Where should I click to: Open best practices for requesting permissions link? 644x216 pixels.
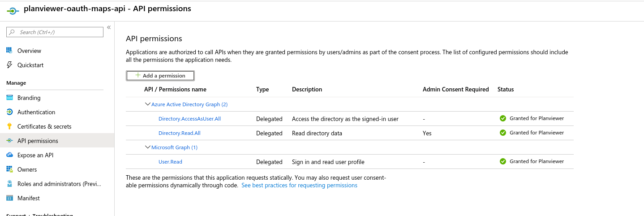299,185
